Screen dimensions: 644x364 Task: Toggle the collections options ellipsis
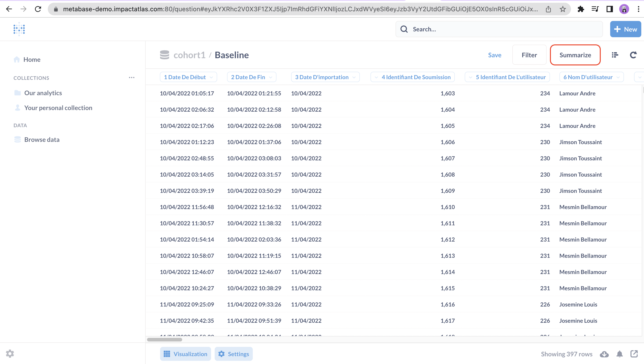[x=132, y=77]
